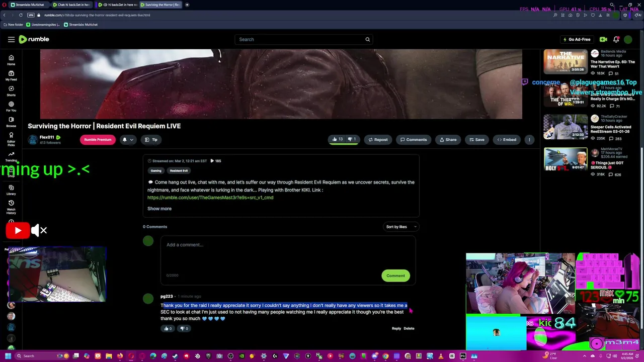
Task: Open the Flex011 channel avatar
Action: [33, 140]
